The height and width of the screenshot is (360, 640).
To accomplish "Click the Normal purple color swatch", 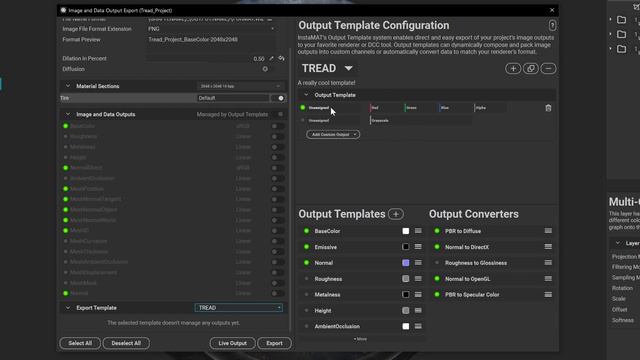I will [406, 263].
